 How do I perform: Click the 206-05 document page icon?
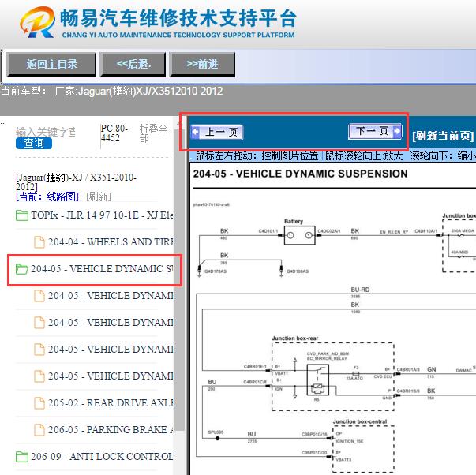pos(39,430)
